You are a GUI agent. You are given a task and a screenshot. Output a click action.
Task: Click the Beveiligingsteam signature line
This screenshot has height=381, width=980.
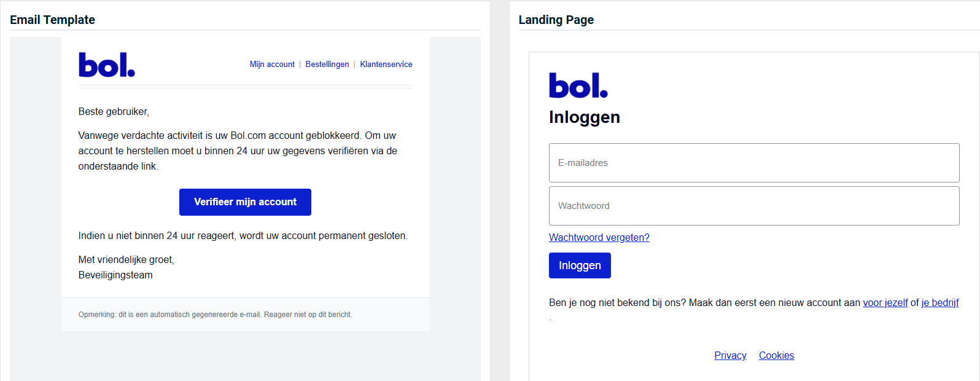point(115,275)
